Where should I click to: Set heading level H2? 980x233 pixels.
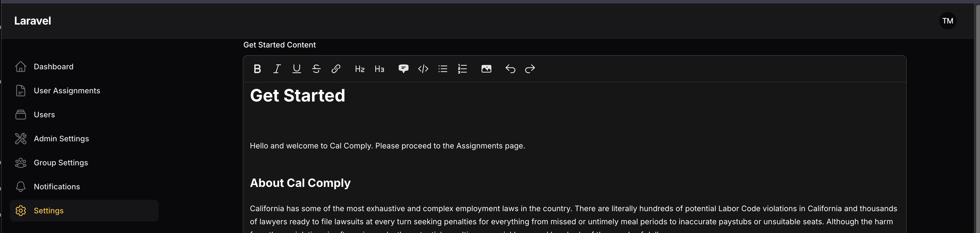pos(359,69)
